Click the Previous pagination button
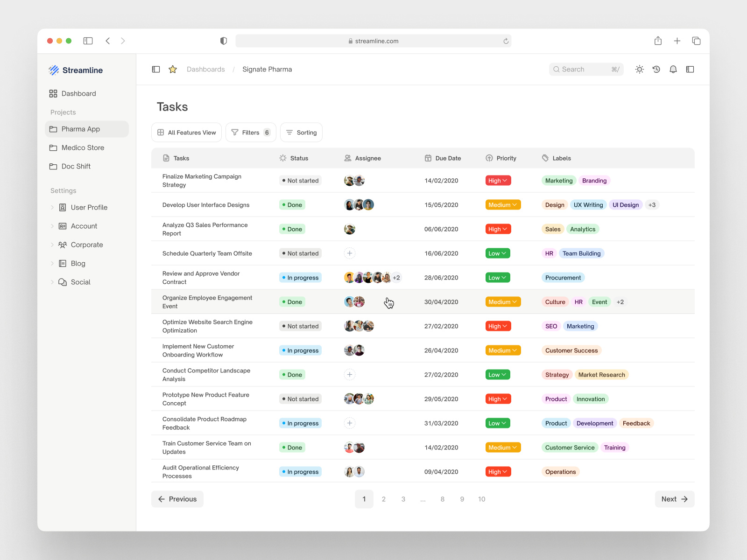The width and height of the screenshot is (747, 560). click(177, 499)
